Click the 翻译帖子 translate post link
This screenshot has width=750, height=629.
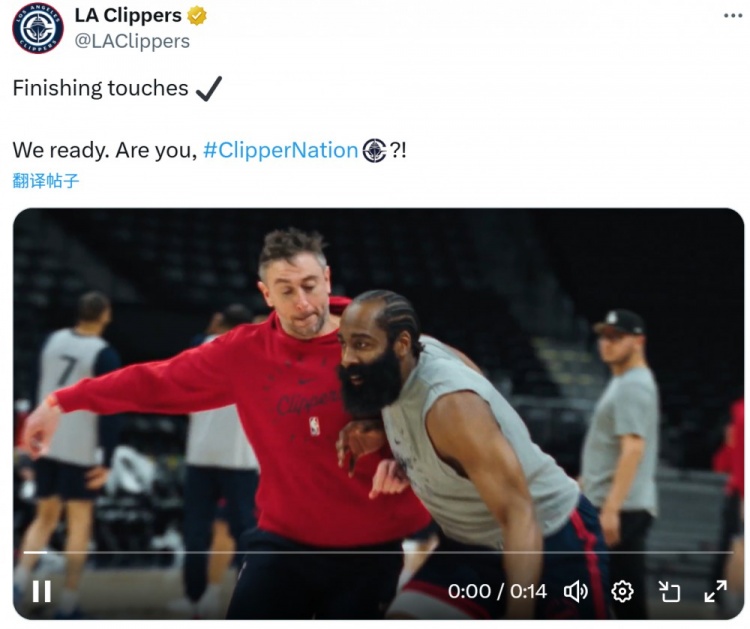(45, 181)
